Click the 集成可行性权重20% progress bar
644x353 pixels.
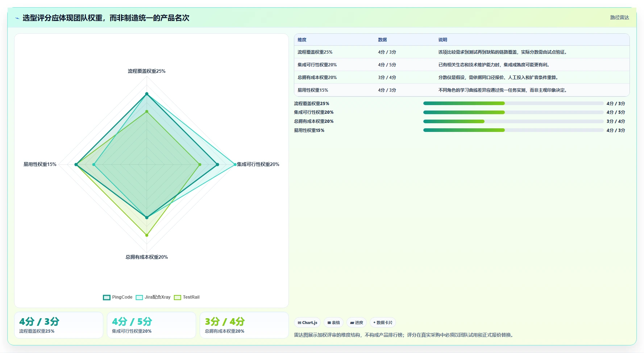pos(513,112)
